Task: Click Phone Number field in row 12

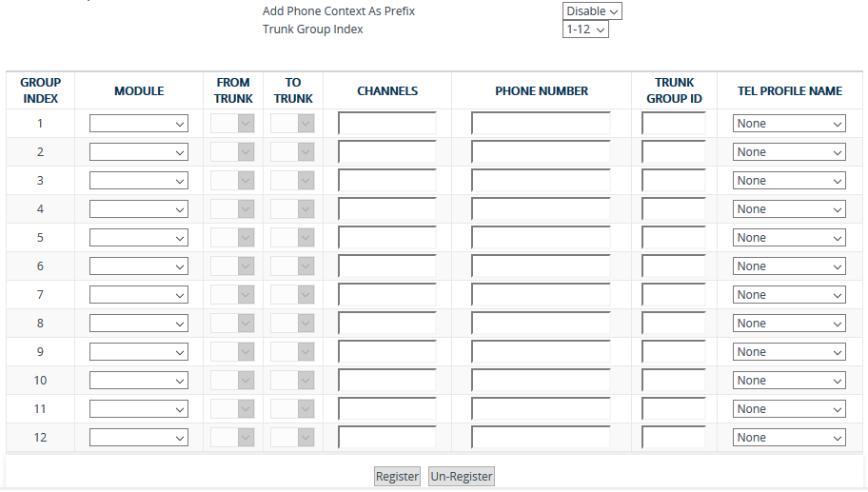Action: click(x=541, y=438)
